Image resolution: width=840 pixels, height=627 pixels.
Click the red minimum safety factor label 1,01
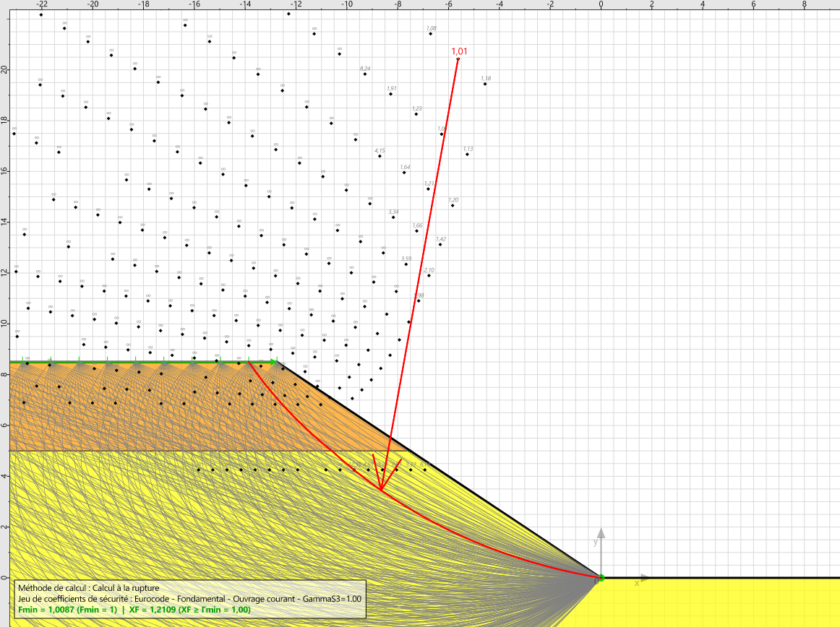[x=459, y=51]
